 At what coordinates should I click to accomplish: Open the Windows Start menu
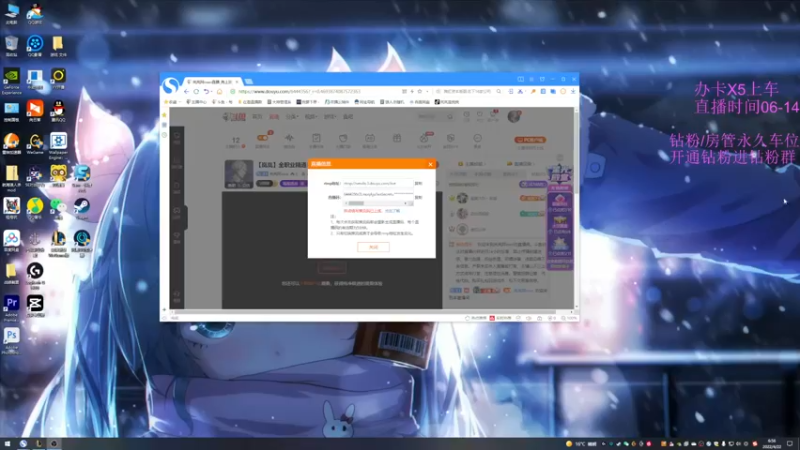coord(7,444)
